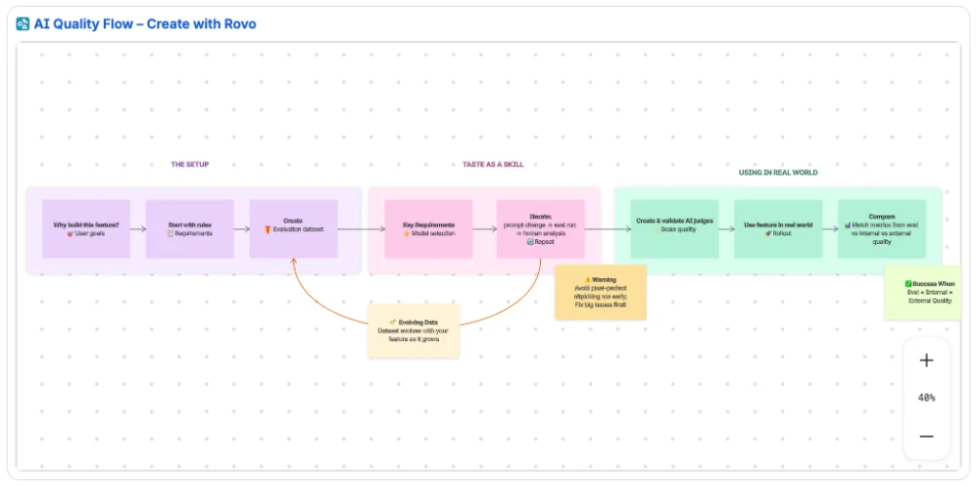Screen dimensions: 980x487
Task: Open the AI Quality Flow title link
Action: (145, 24)
